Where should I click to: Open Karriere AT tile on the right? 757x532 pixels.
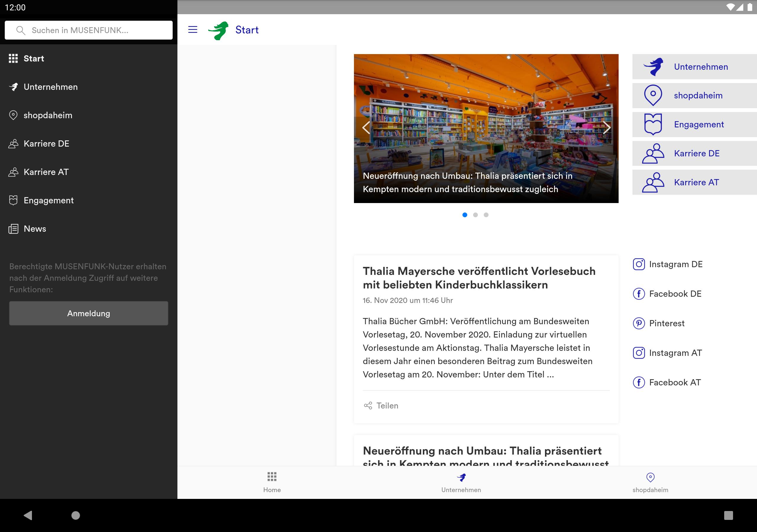(x=695, y=182)
